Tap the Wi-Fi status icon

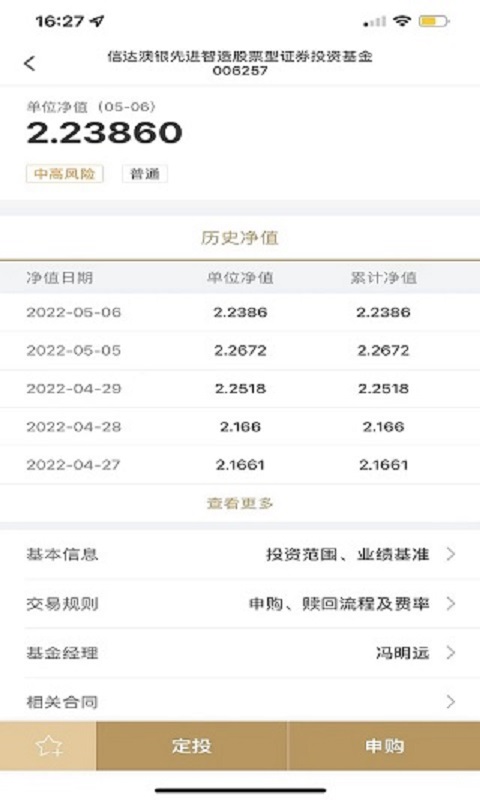click(401, 21)
